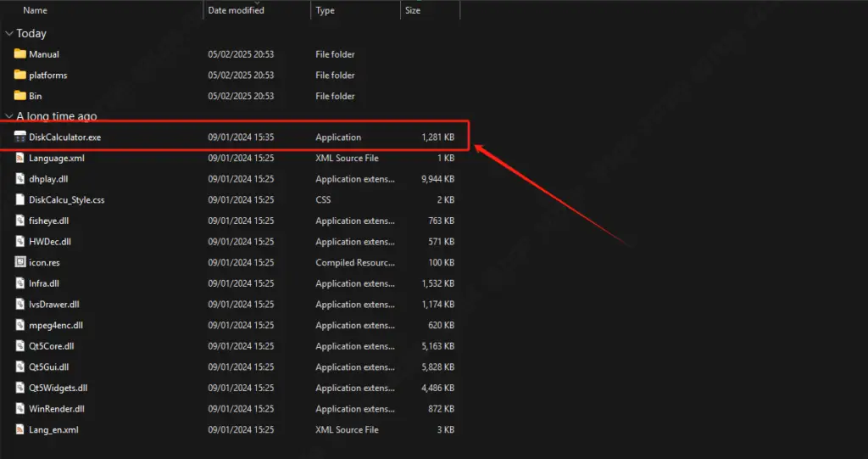
Task: Select the Bin folder name
Action: (36, 96)
